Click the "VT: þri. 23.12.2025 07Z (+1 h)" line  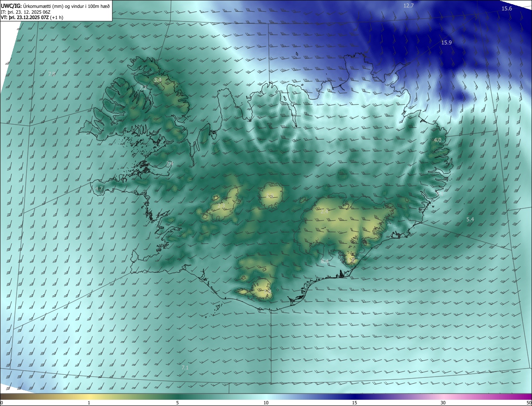pos(32,17)
